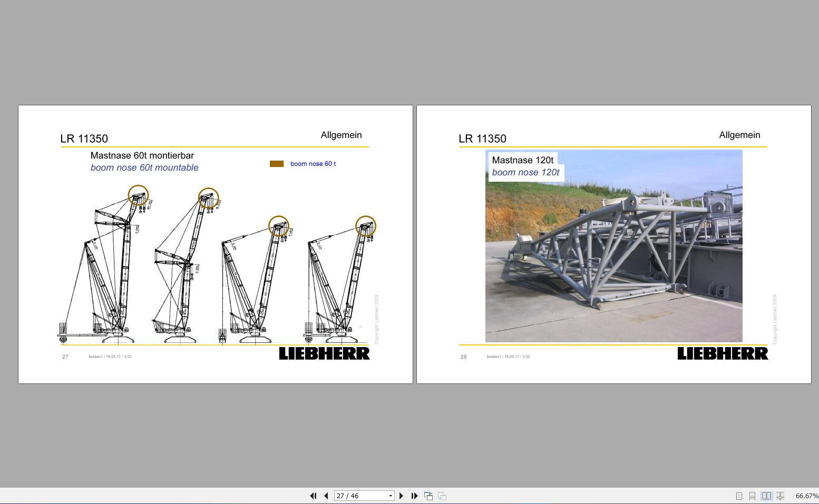Click the LIEBHERR logo on page 28
This screenshot has width=819, height=504.
tap(723, 353)
